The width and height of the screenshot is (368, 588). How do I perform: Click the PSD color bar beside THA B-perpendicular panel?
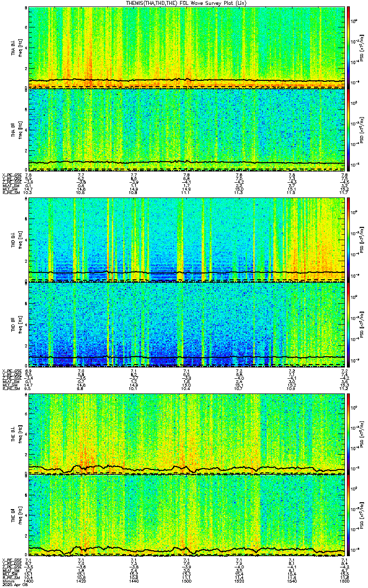tap(348, 48)
